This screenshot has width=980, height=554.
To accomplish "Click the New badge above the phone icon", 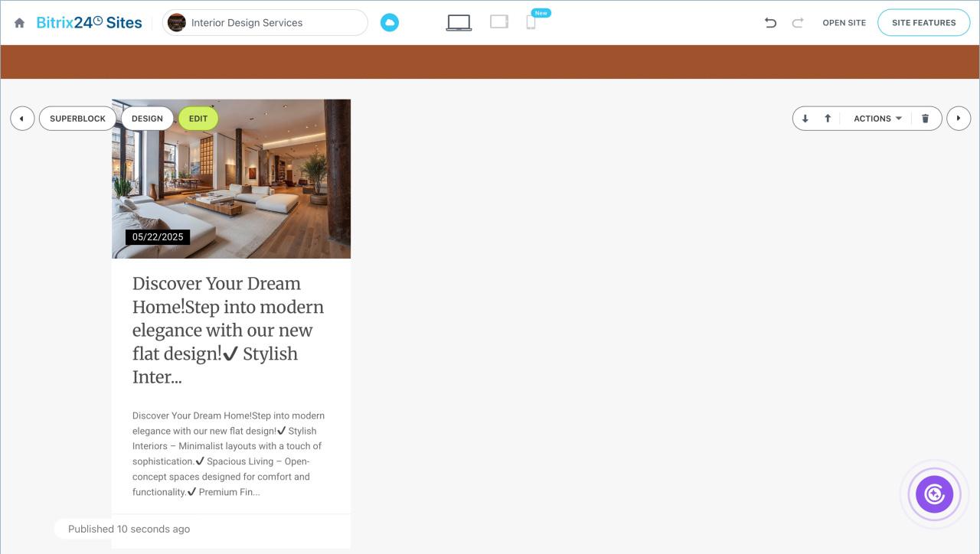I will [x=541, y=13].
